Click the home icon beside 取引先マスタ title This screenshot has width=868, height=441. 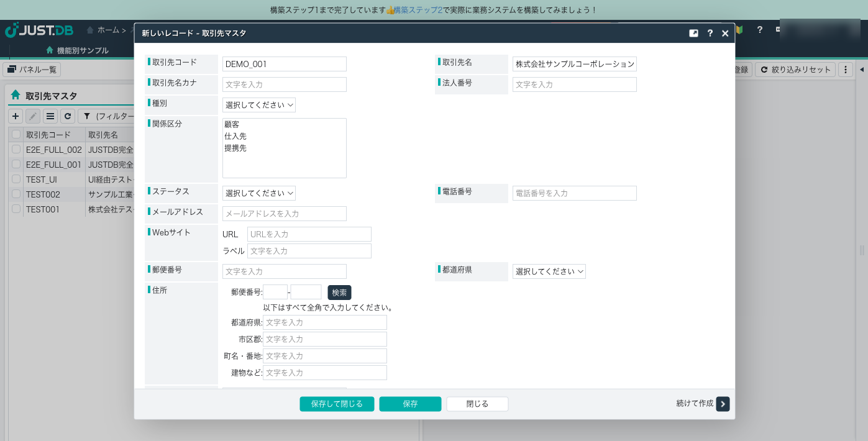pos(16,96)
